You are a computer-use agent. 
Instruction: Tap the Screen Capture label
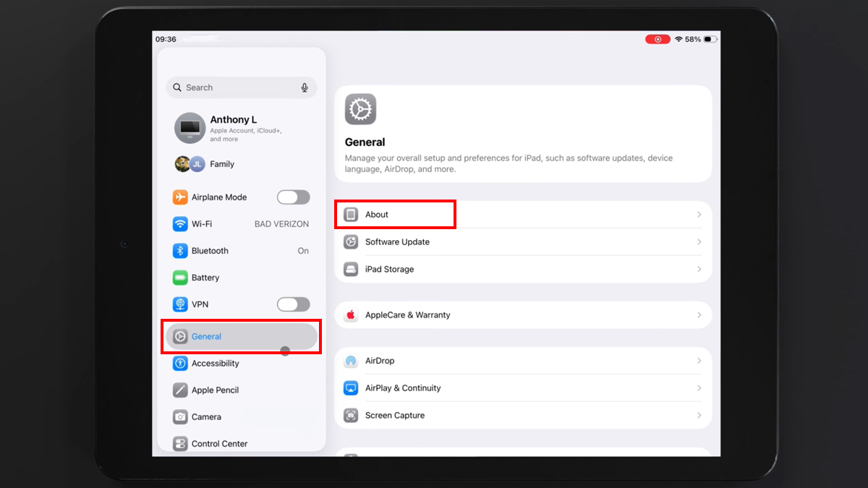[395, 416]
